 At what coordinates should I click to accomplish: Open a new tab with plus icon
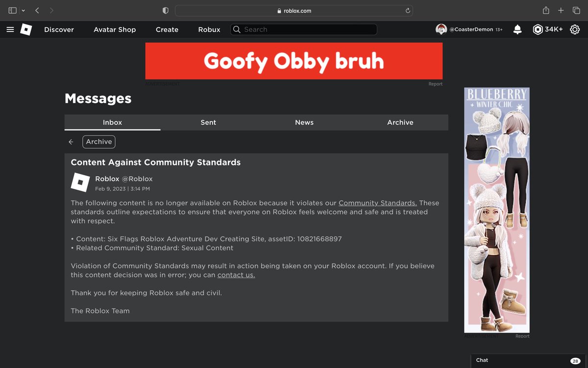[561, 10]
